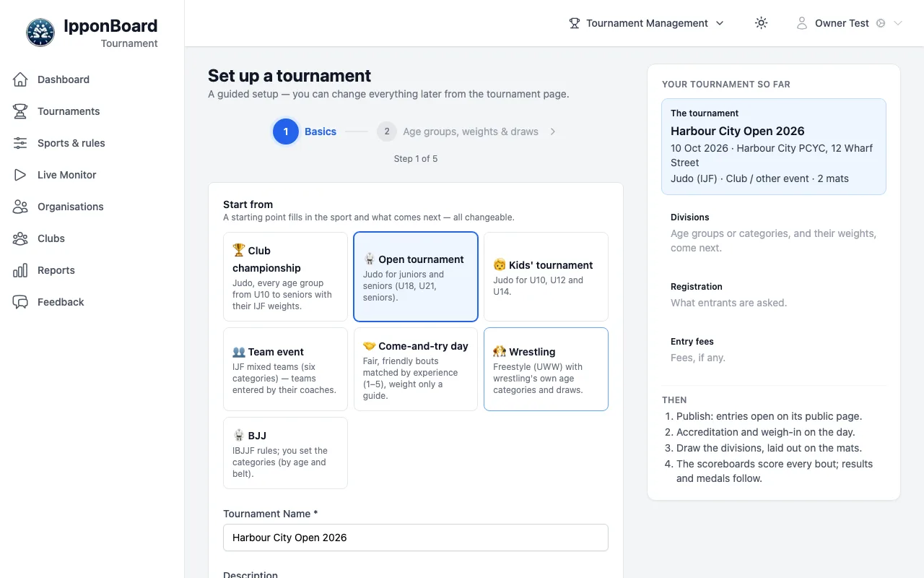Screen dimensions: 924x578
Task: Select the Open tournament starting point
Action: click(x=416, y=277)
